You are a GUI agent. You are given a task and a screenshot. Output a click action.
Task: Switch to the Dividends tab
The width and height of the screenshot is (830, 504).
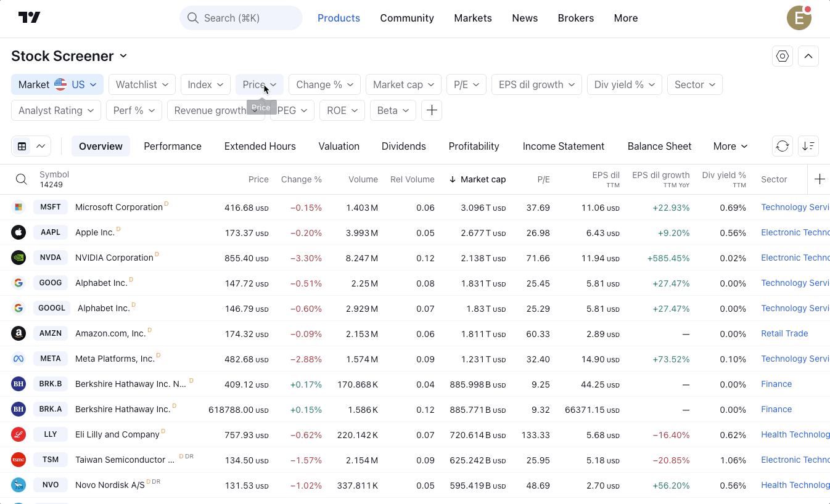[x=404, y=146]
